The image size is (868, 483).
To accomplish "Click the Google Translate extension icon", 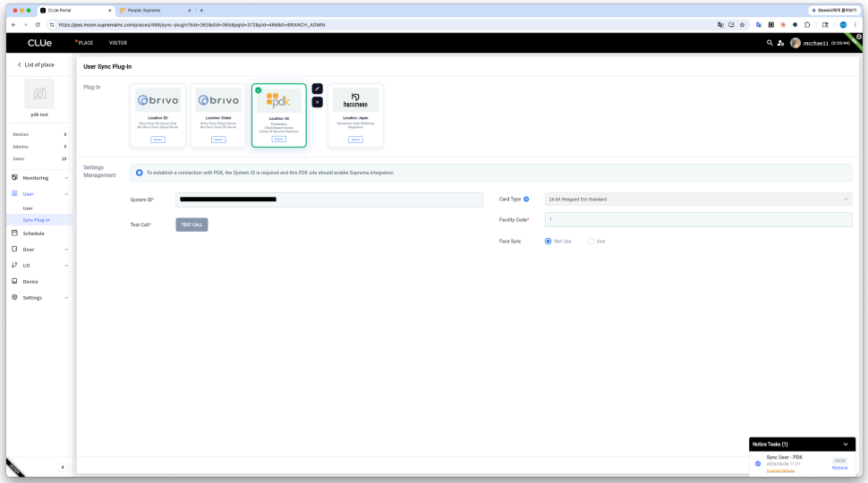I will [759, 25].
